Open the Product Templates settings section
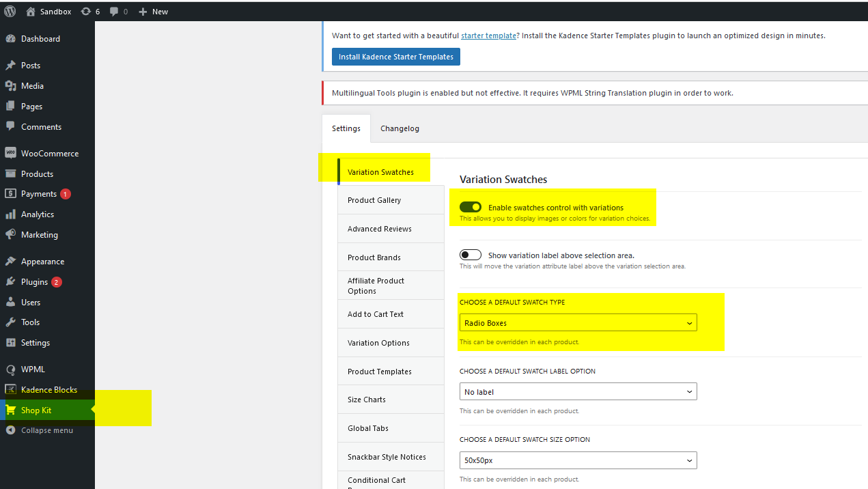Image resolution: width=868 pixels, height=489 pixels. click(x=391, y=372)
